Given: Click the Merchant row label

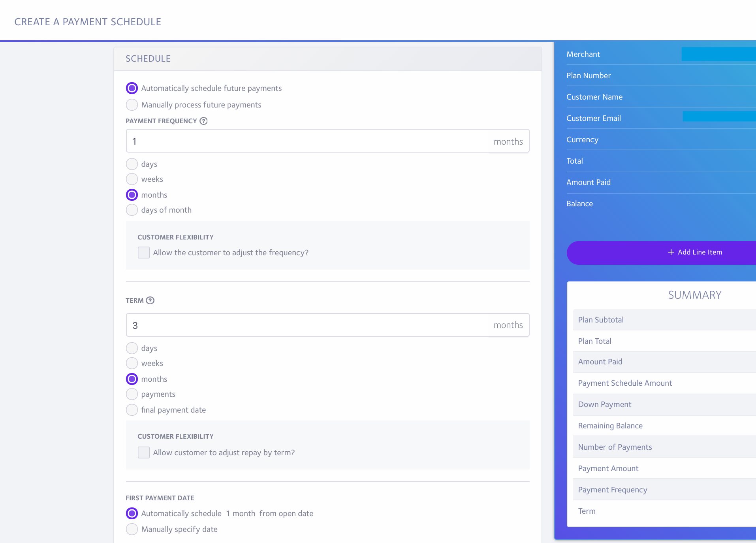Looking at the screenshot, I should pyautogui.click(x=583, y=54).
